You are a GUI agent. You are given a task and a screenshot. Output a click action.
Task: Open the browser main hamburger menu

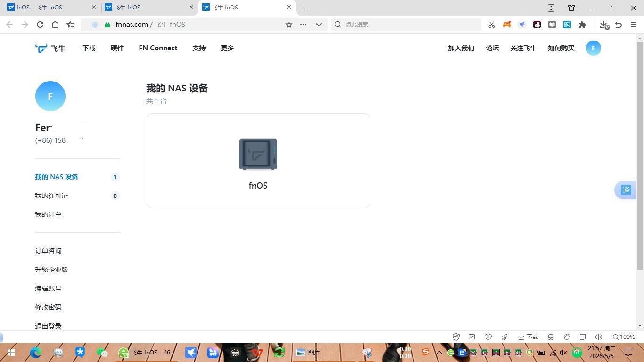coord(634,25)
